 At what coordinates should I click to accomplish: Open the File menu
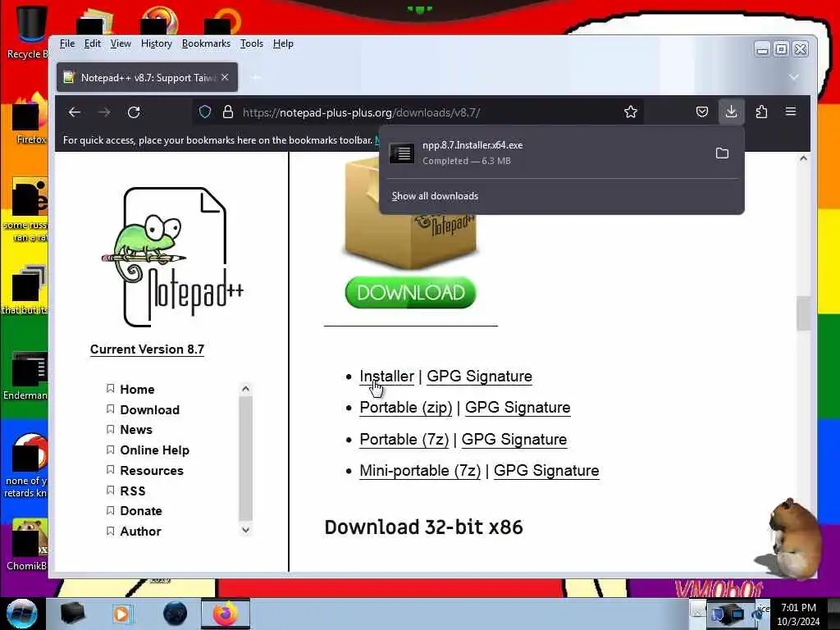point(67,43)
